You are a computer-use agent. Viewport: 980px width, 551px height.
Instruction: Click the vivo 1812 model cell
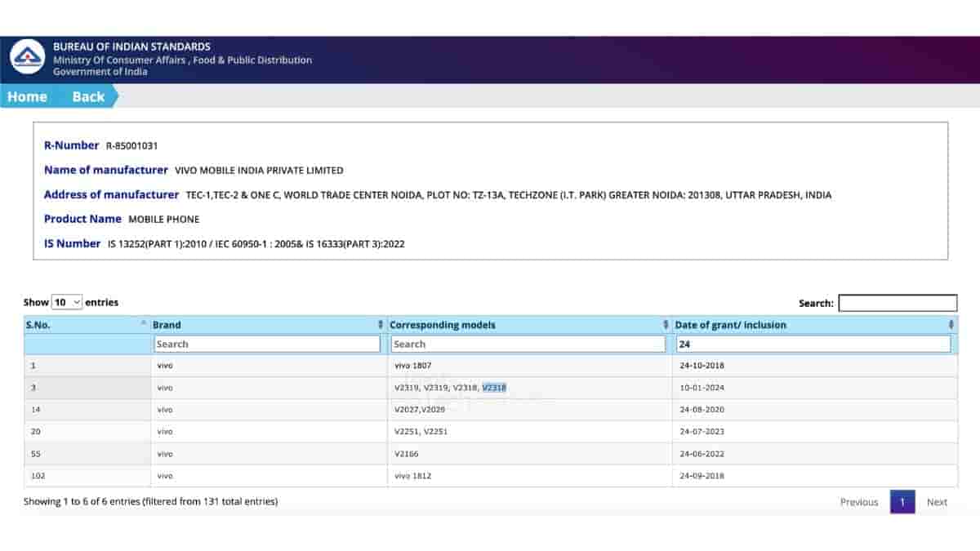pos(415,476)
